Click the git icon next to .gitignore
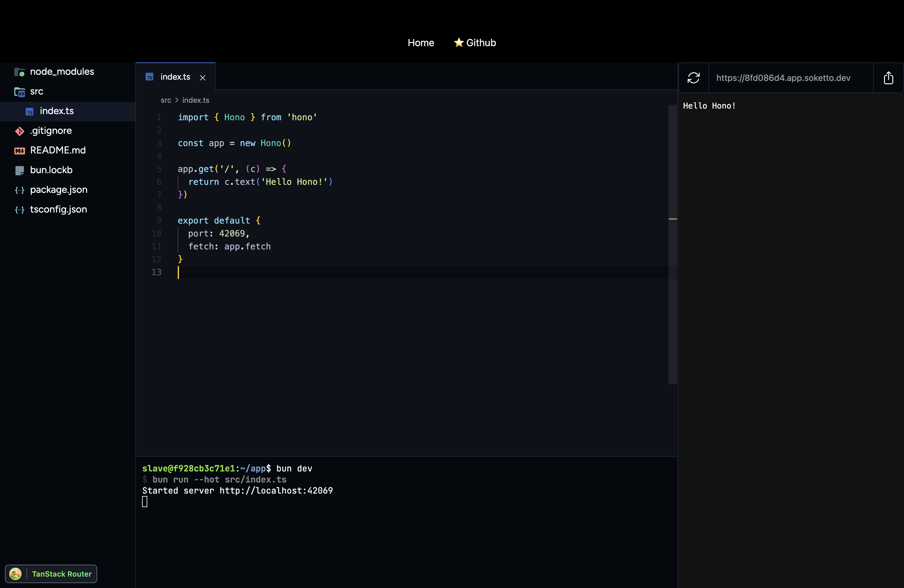Image resolution: width=904 pixels, height=588 pixels. tap(19, 131)
